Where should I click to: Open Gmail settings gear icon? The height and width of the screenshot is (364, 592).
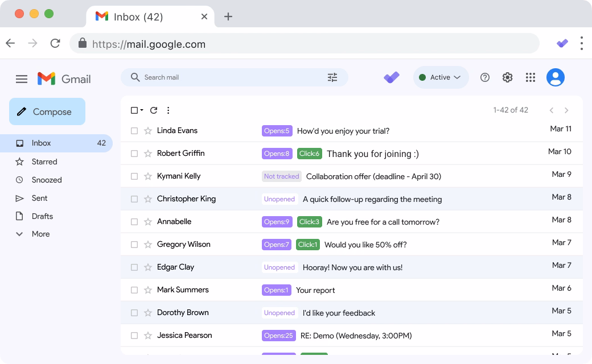[508, 77]
